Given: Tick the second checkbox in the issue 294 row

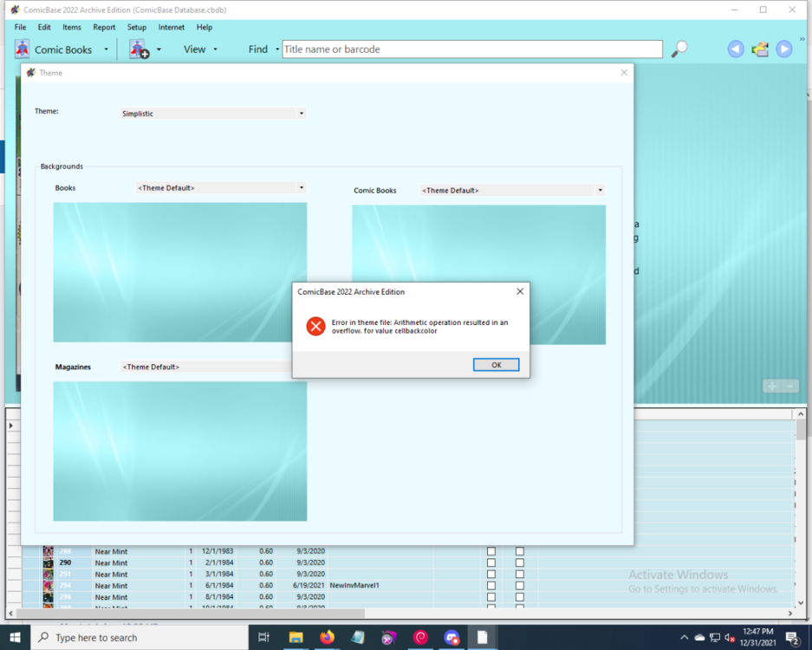Looking at the screenshot, I should tap(520, 586).
